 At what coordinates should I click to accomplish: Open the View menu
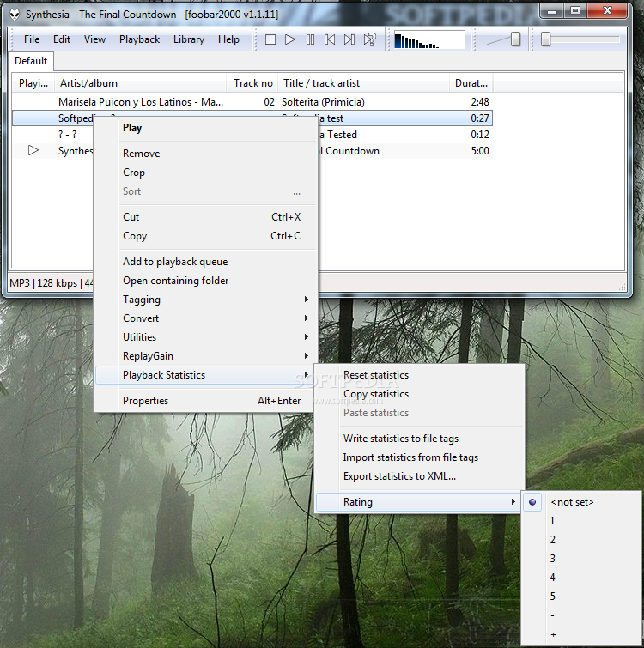[x=94, y=39]
